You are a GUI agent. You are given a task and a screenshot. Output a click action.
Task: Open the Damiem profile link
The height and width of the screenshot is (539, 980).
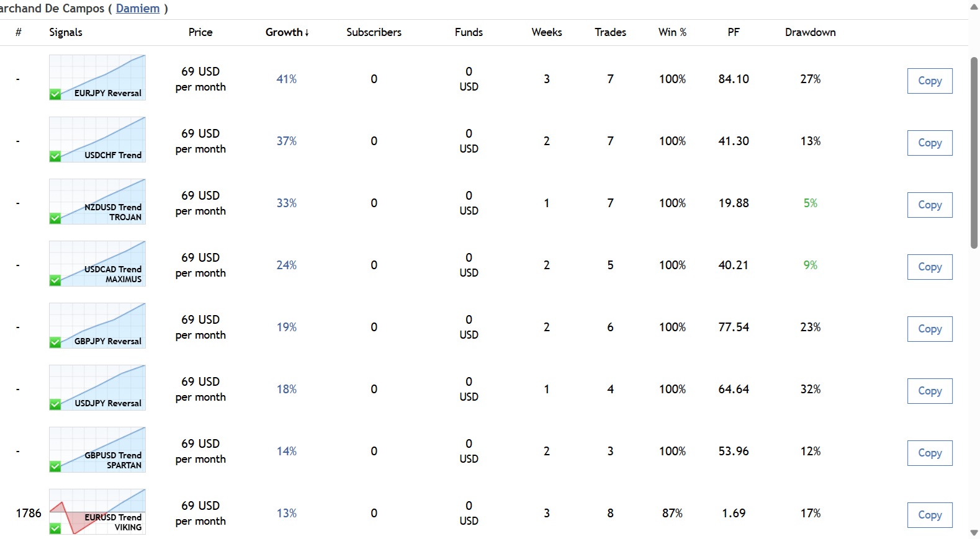138,9
